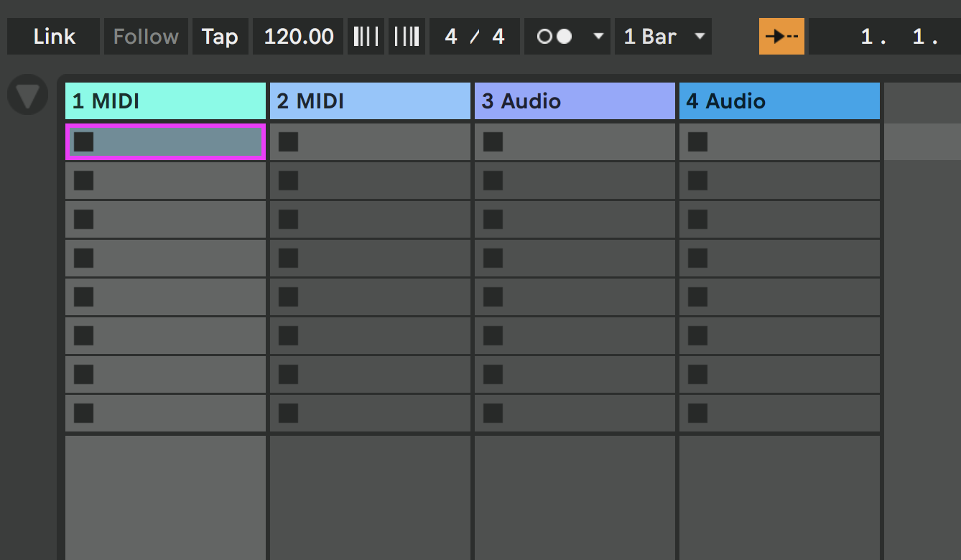Click seventh slot stop button in 2 MIDI
961x560 pixels.
[x=289, y=375]
